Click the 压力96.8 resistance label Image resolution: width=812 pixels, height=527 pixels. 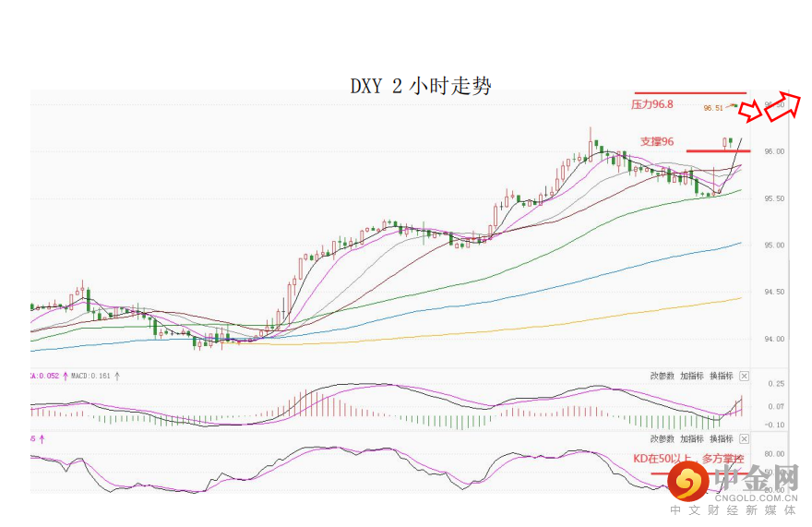(x=652, y=104)
